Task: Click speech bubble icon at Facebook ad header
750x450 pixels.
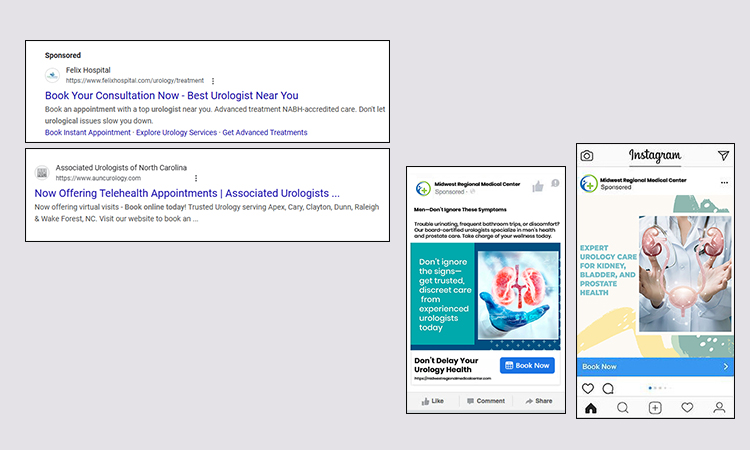Action: (555, 183)
